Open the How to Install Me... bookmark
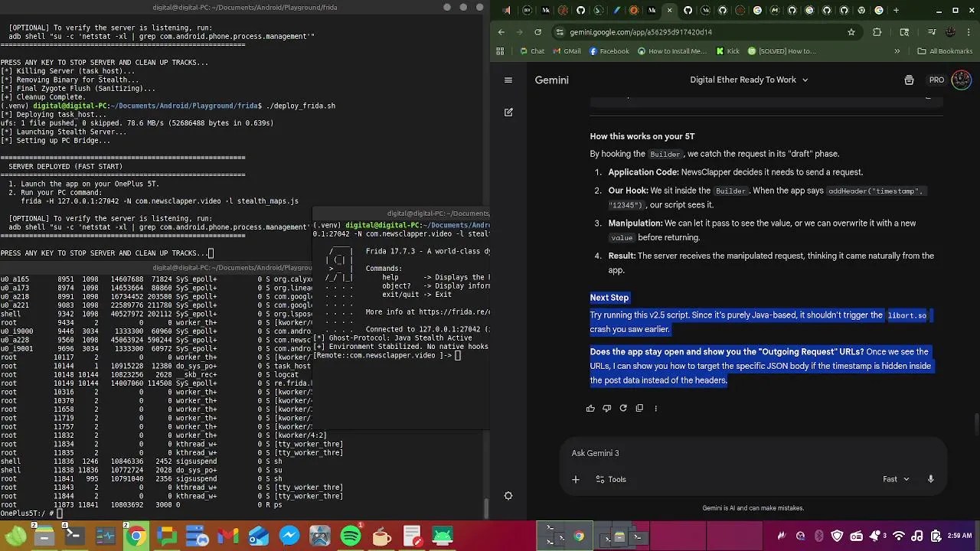Image resolution: width=980 pixels, height=551 pixels. 671,51
